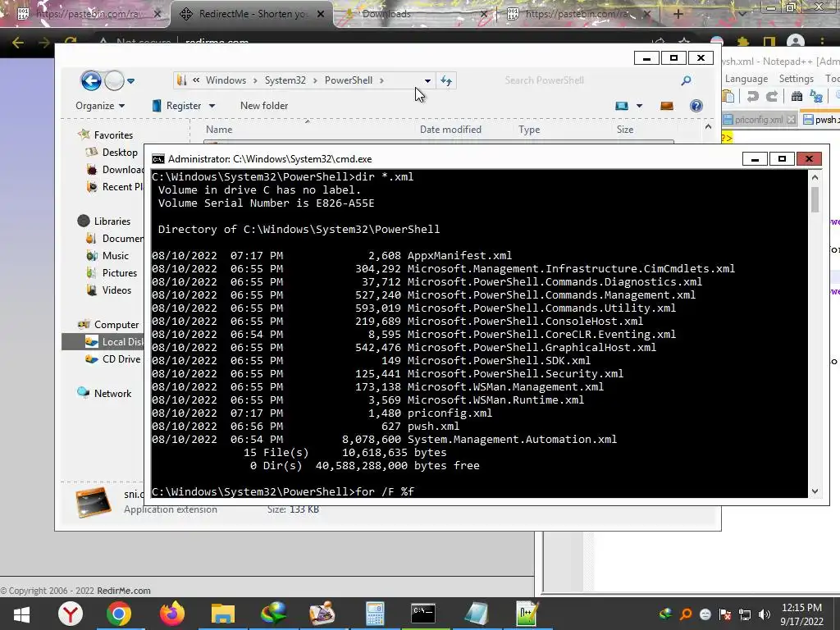Sort files by the Size column
Image resolution: width=840 pixels, height=630 pixels.
click(x=624, y=129)
